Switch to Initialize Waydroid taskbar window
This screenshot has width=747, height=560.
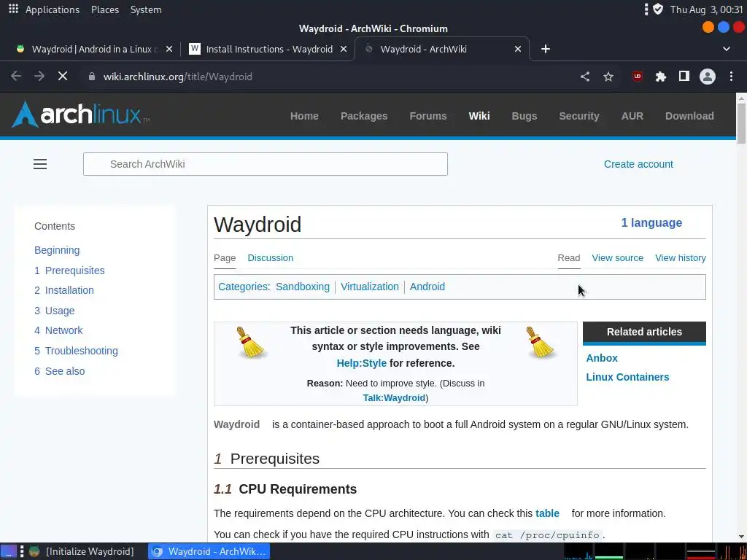tap(81, 551)
